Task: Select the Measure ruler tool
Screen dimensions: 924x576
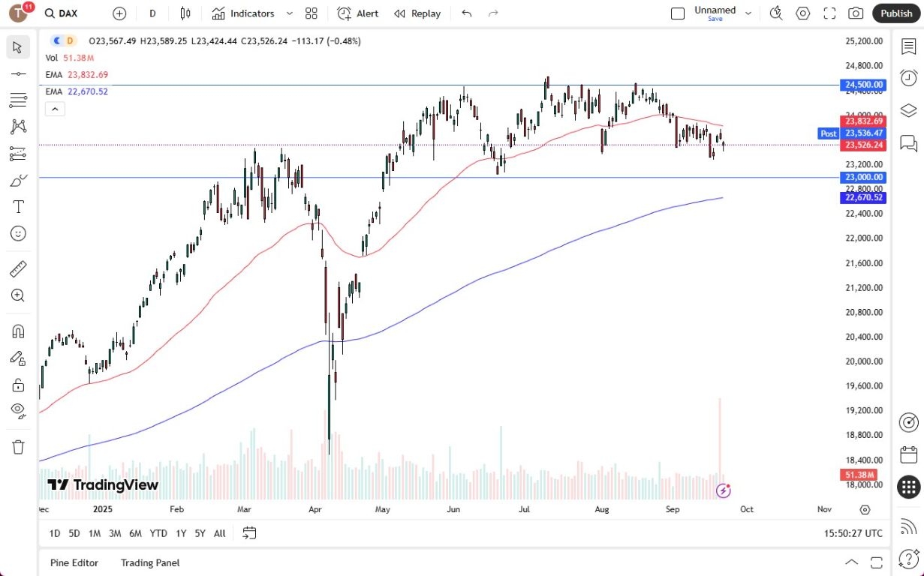Action: click(x=18, y=268)
